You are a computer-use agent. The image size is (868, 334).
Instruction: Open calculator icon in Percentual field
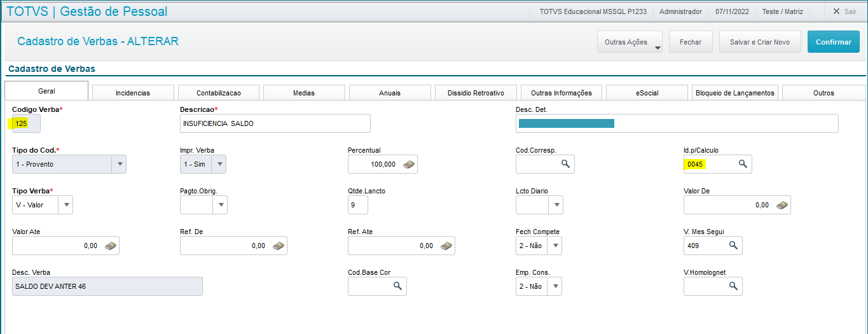[x=409, y=164]
